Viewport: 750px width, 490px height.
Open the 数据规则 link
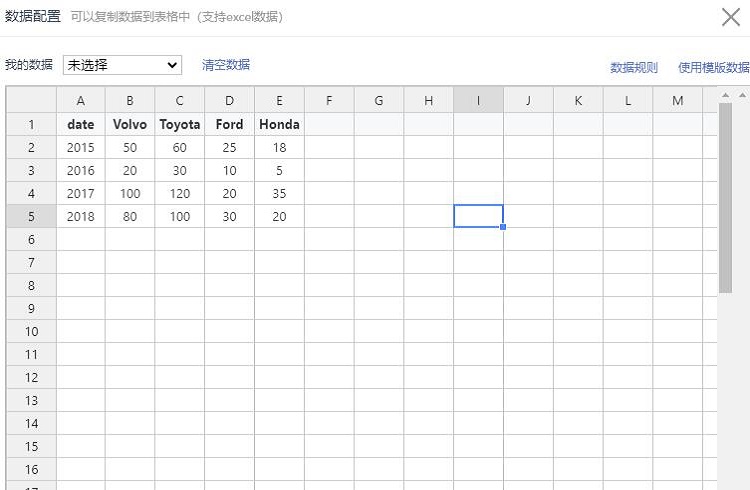click(634, 68)
